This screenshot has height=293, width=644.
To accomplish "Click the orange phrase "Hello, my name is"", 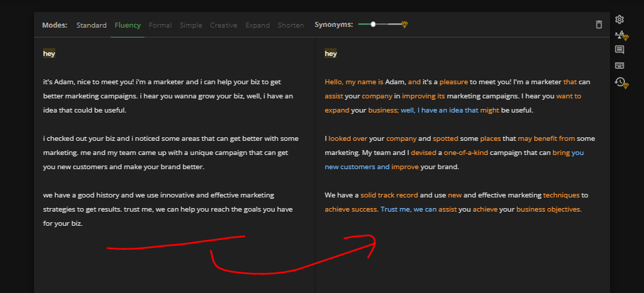I will (354, 82).
